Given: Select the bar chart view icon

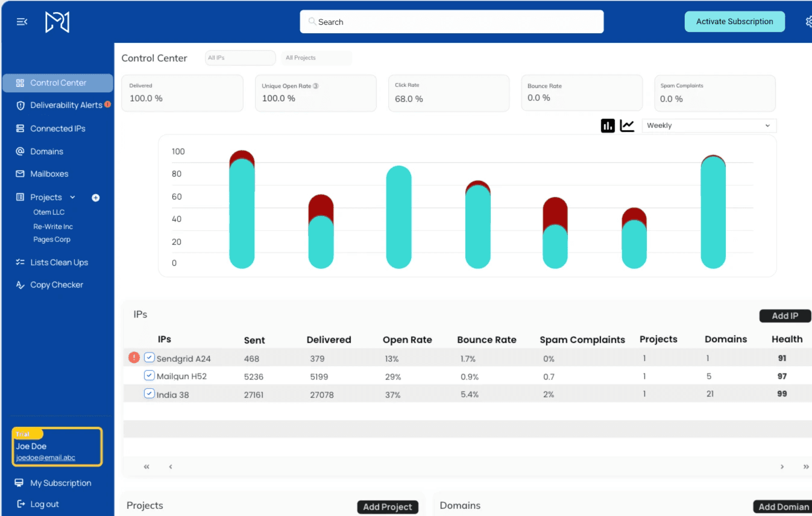Looking at the screenshot, I should (607, 125).
